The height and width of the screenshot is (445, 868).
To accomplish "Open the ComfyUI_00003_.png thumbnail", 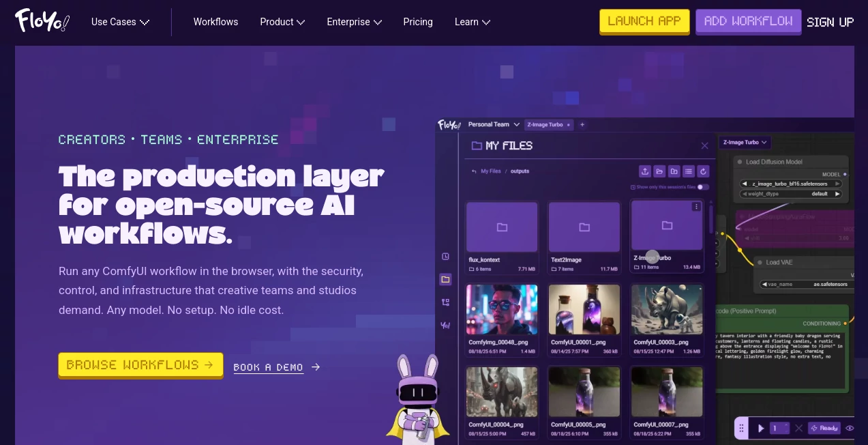I will click(667, 309).
